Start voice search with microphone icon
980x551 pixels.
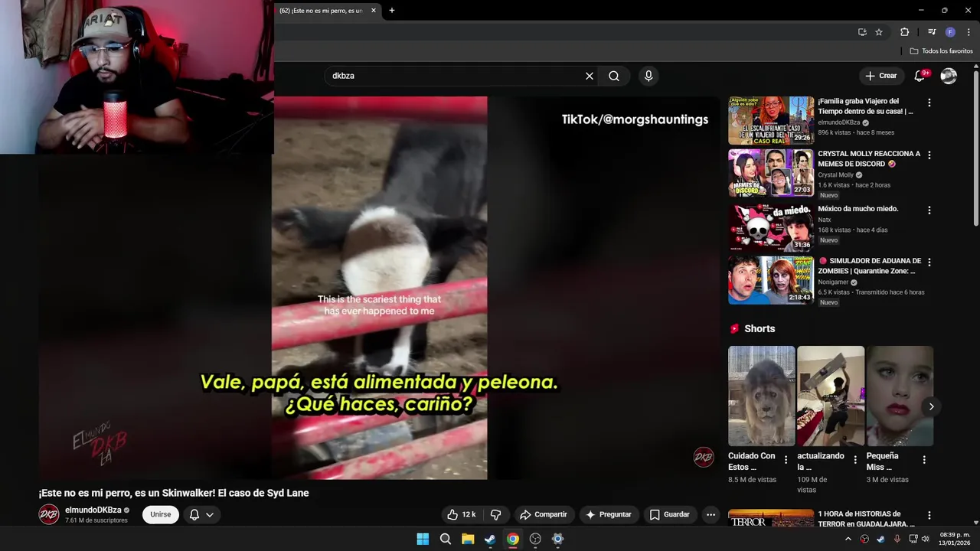pos(648,76)
